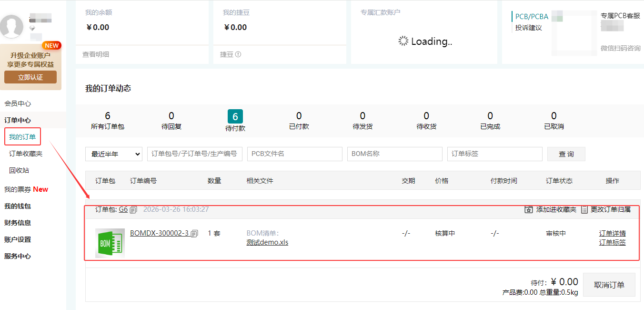Click the green BOM file thumbnail

pyautogui.click(x=110, y=243)
